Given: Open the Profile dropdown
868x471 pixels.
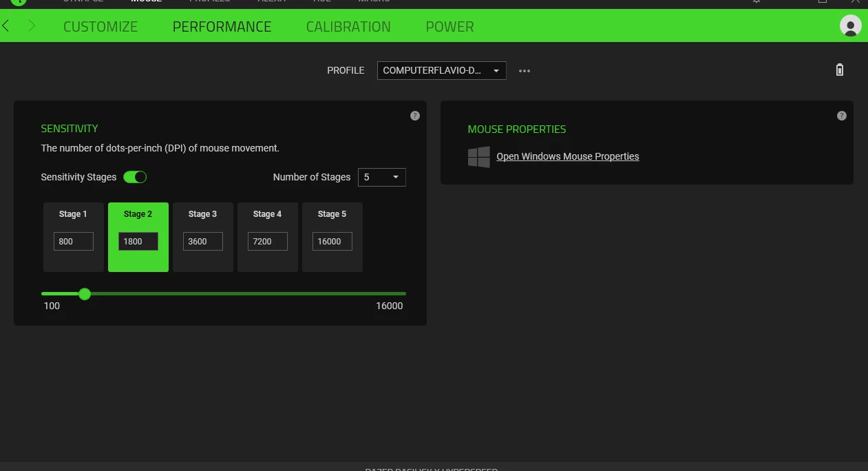Looking at the screenshot, I should [x=441, y=70].
